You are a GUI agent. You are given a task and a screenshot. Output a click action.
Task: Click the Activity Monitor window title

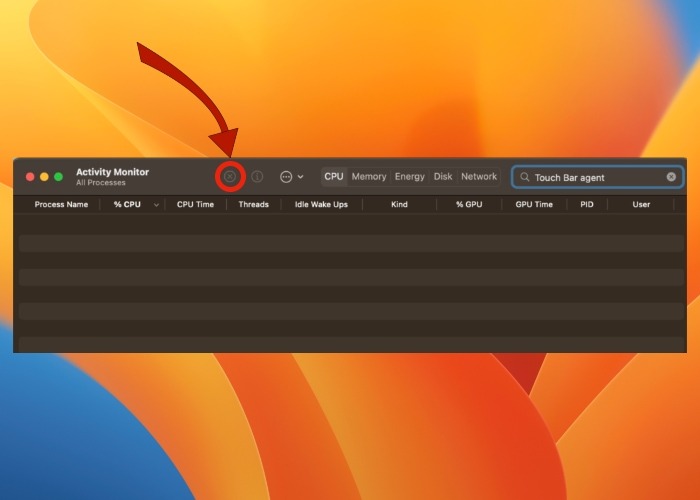click(112, 172)
